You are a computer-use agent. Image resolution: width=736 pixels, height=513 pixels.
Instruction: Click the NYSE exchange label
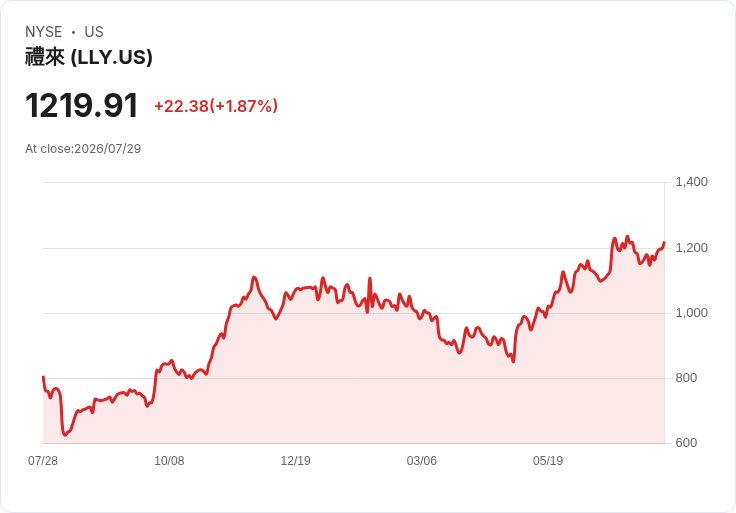tap(44, 32)
